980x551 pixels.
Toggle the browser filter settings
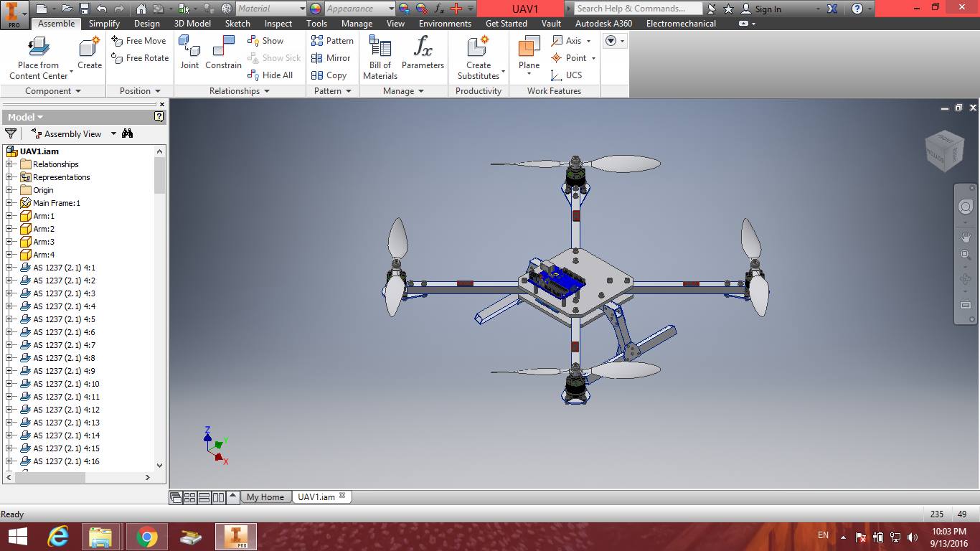pyautogui.click(x=11, y=133)
